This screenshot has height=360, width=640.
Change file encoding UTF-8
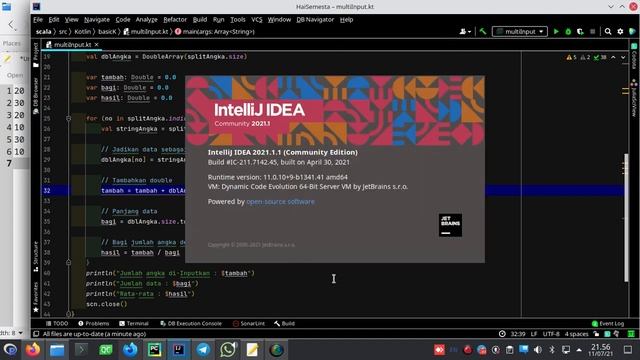click(x=551, y=334)
